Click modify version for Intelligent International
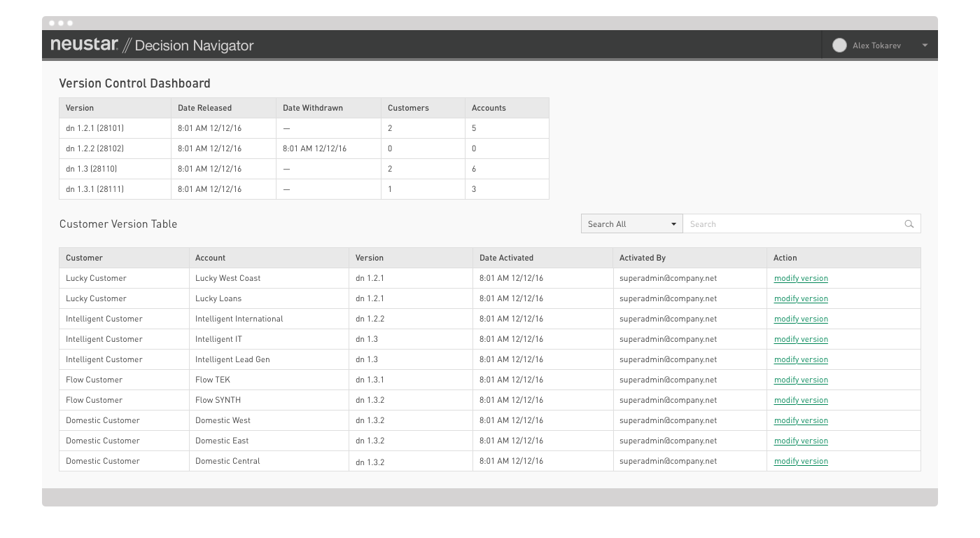This screenshot has width=980, height=538. pyautogui.click(x=801, y=319)
